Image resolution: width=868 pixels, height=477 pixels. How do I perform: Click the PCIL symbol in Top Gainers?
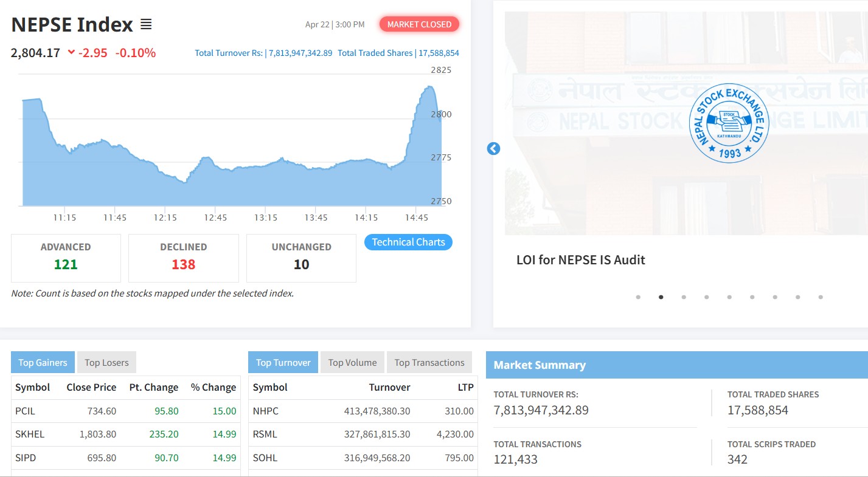point(26,411)
